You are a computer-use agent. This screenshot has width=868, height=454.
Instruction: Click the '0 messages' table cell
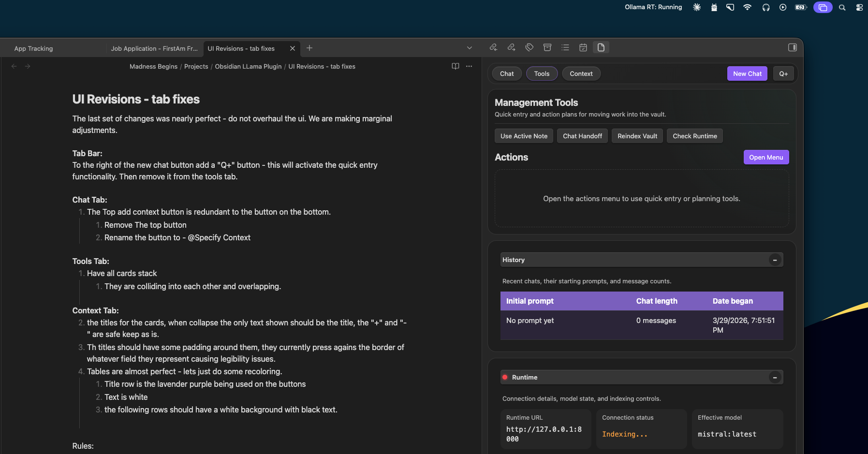656,320
